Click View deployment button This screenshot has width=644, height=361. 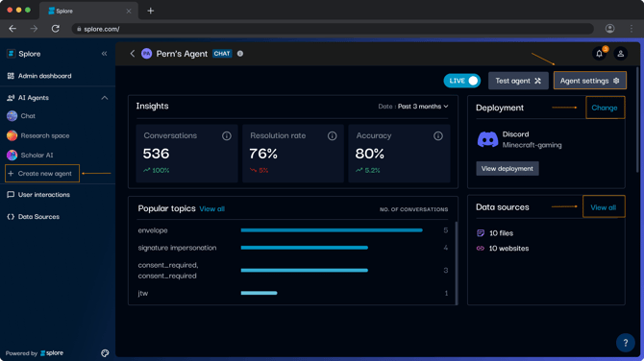pyautogui.click(x=508, y=169)
